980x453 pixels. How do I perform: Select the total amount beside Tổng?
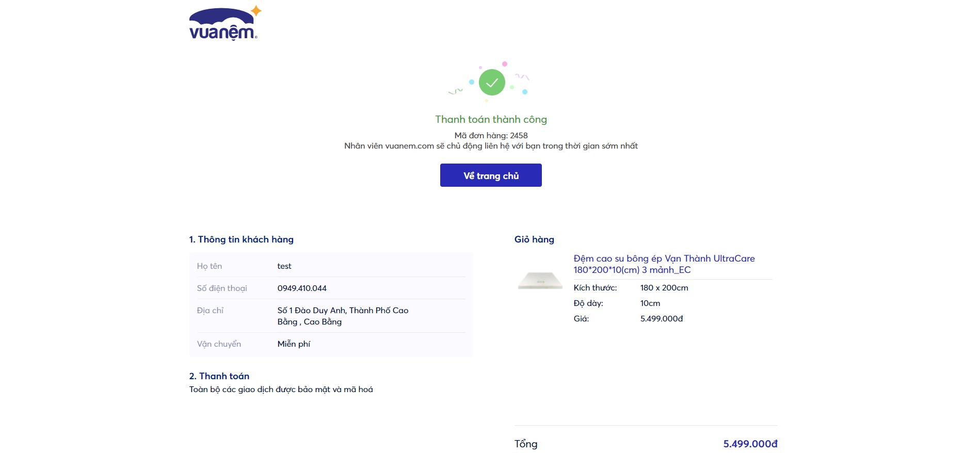[x=750, y=444]
